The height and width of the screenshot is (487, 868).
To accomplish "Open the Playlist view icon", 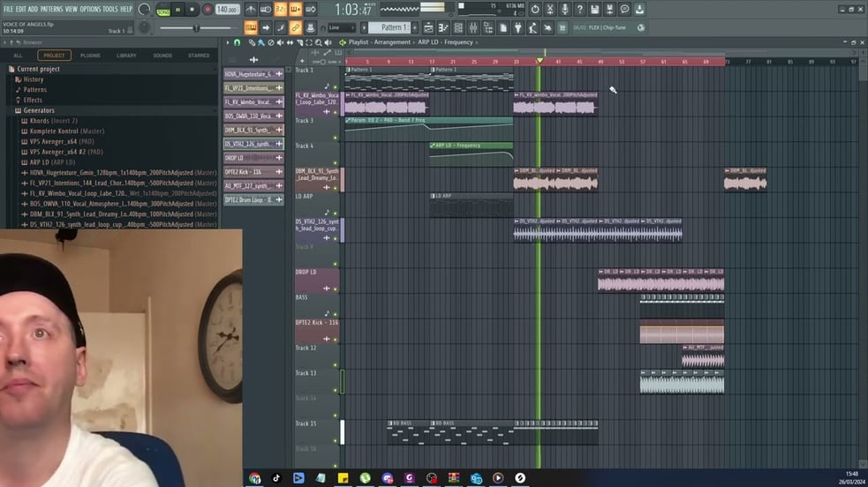I will 428,27.
